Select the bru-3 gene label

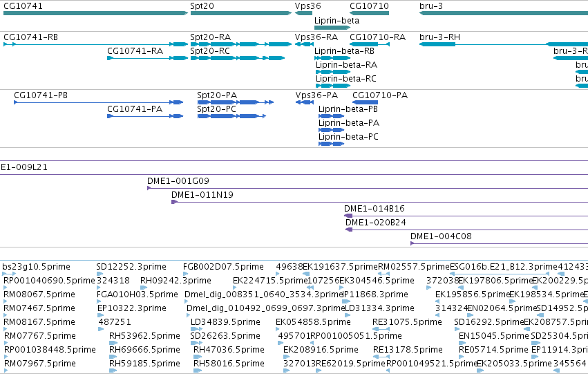click(431, 6)
